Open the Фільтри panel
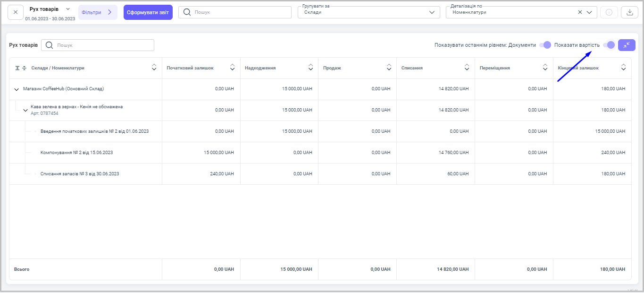This screenshot has width=644, height=293. click(x=97, y=12)
